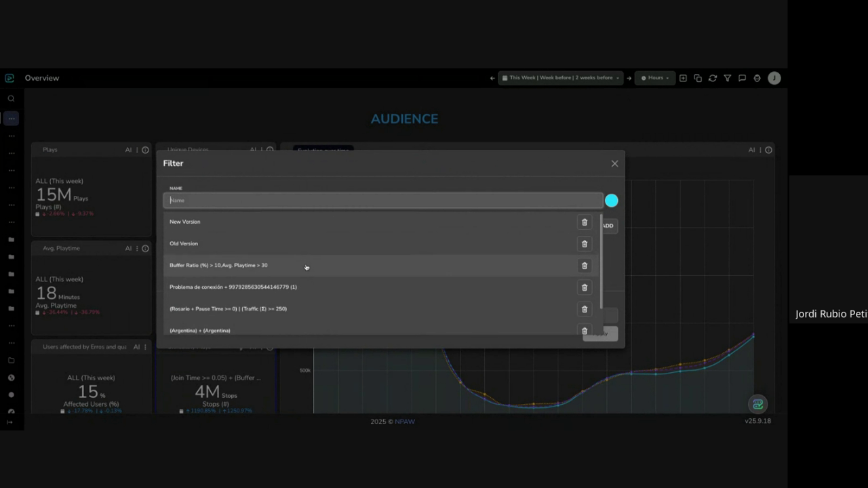This screenshot has width=868, height=488.
Task: Click participant name Jordi Rubio Peti
Action: pyautogui.click(x=831, y=314)
